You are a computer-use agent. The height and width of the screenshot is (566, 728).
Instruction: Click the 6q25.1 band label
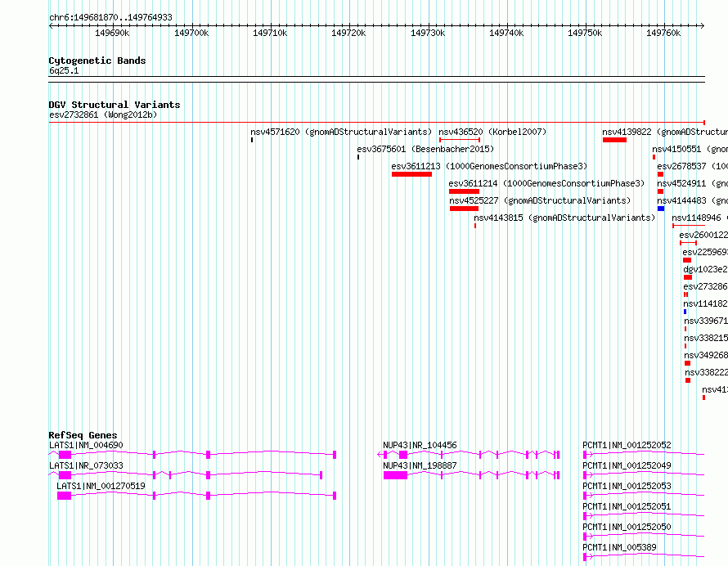64,70
